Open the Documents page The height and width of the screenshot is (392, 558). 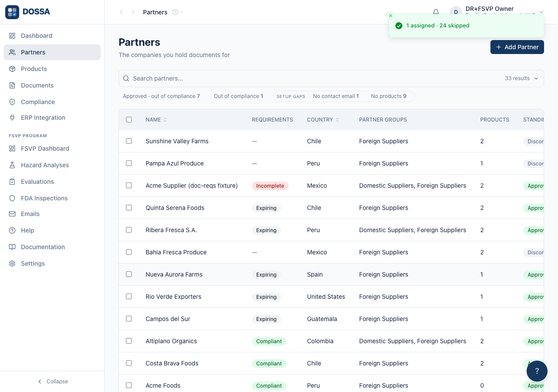click(x=52, y=85)
